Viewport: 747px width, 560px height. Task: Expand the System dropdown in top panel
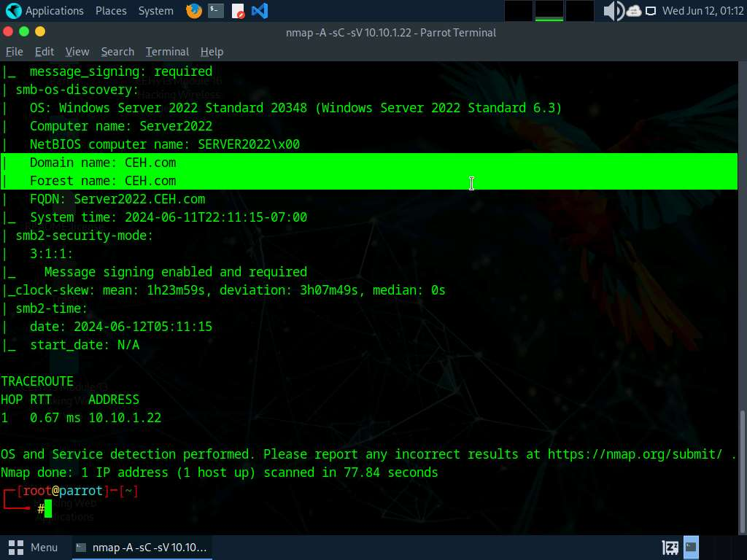pos(155,11)
